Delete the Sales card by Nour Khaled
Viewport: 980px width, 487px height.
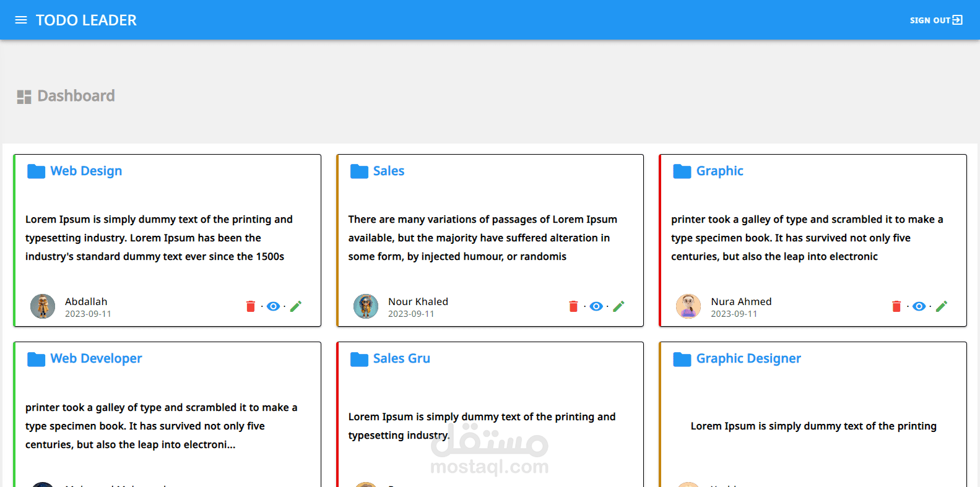click(x=573, y=306)
